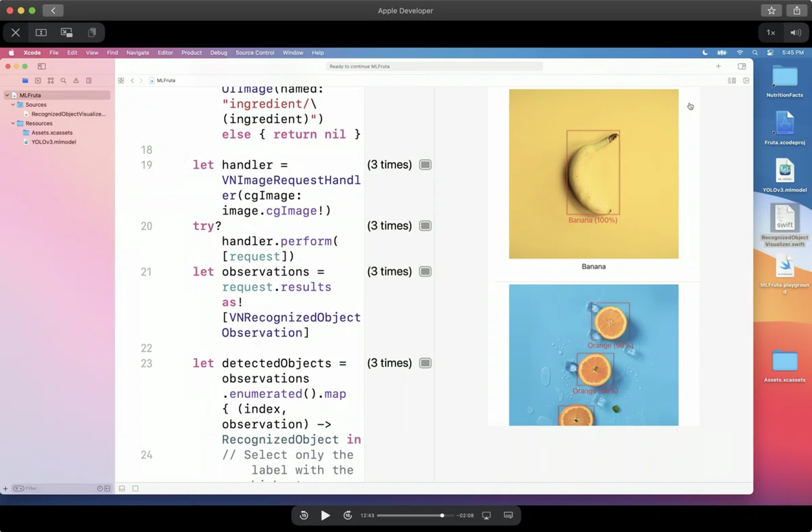Screen dimensions: 812x532
Task: Click the recent files filter icon in navigator
Action: click(x=100, y=488)
